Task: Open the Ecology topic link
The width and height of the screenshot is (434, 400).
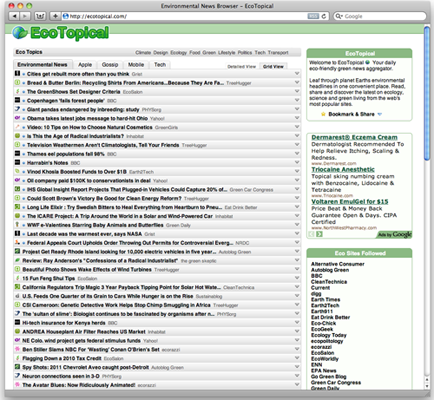Action: (179, 52)
